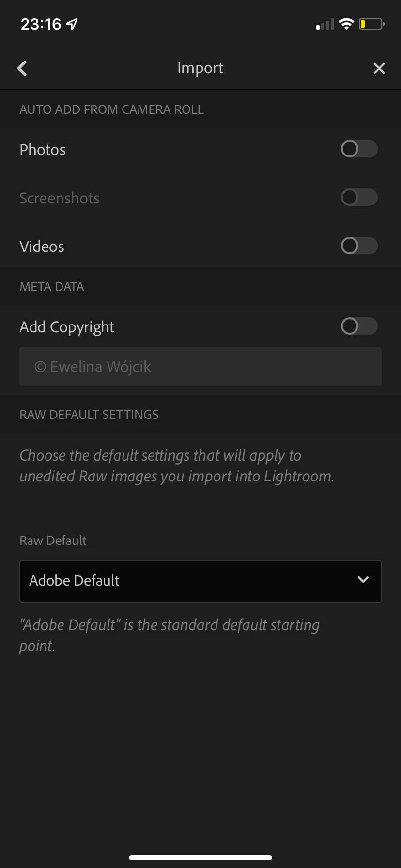401x868 pixels.
Task: Tap the Raw Default label
Action: click(53, 541)
